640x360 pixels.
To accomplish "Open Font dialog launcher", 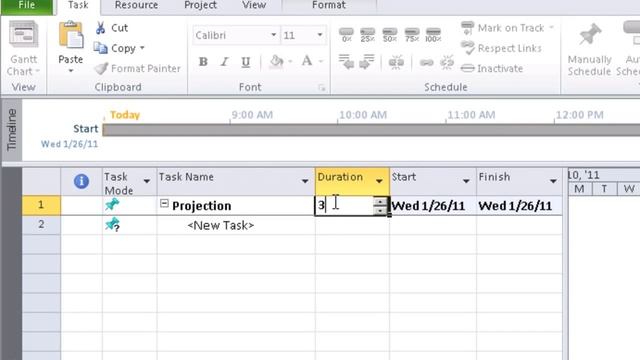I will [x=322, y=88].
